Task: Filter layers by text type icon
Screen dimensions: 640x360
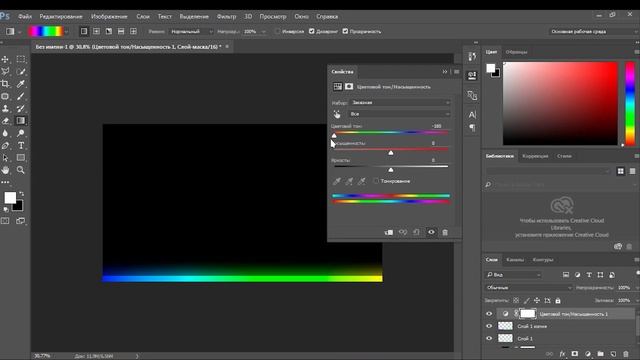Action: point(589,275)
